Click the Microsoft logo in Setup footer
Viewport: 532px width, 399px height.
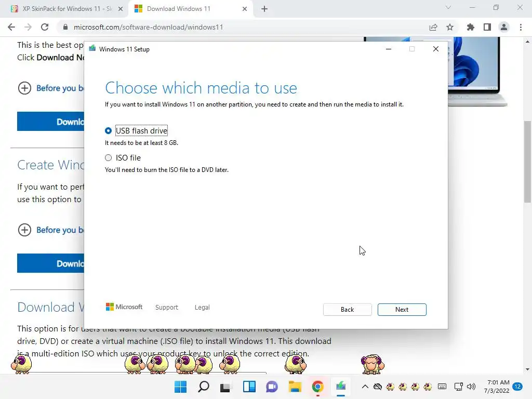click(124, 307)
